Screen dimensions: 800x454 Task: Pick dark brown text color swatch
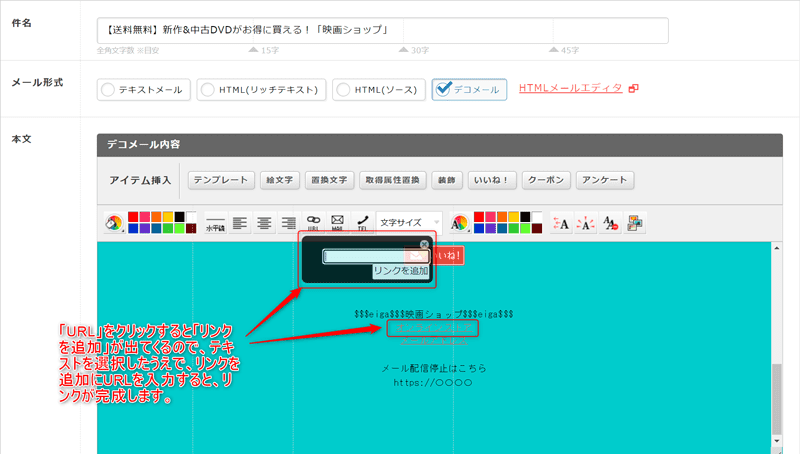537,229
